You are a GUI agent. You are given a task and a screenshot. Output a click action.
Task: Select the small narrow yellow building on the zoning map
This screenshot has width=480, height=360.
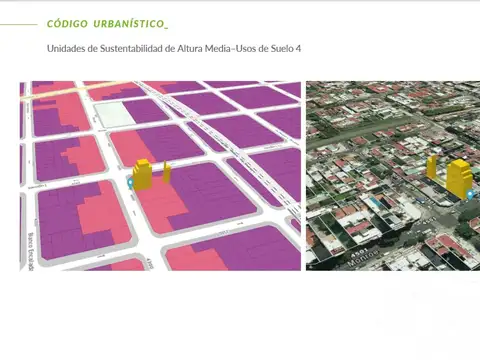click(x=167, y=172)
